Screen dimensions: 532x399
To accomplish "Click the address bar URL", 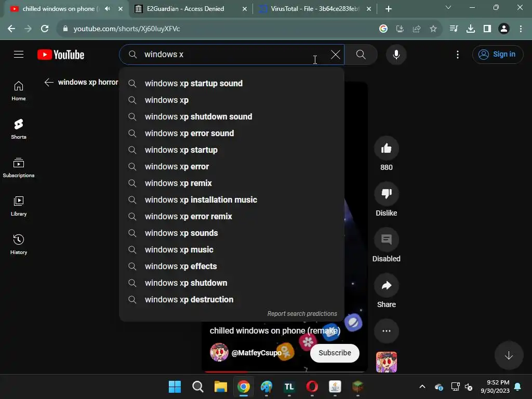I will (127, 29).
